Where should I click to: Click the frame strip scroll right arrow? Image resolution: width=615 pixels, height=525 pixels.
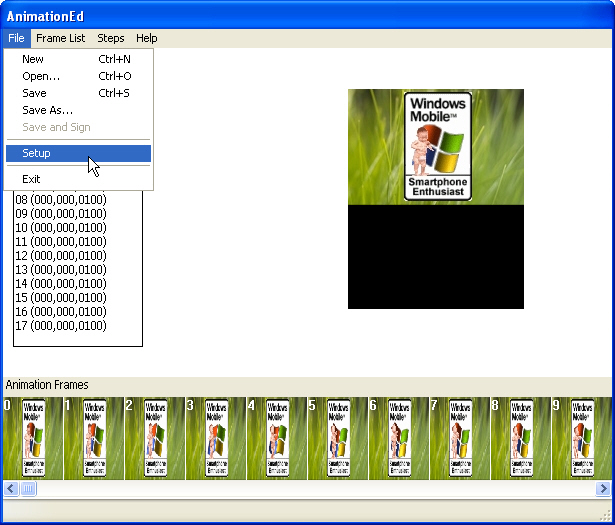[x=603, y=489]
